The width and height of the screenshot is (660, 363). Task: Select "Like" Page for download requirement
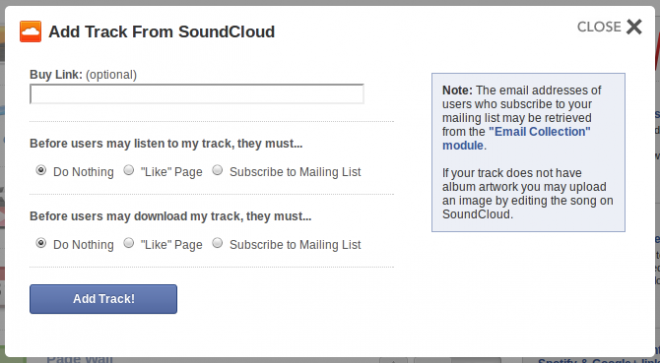128,243
